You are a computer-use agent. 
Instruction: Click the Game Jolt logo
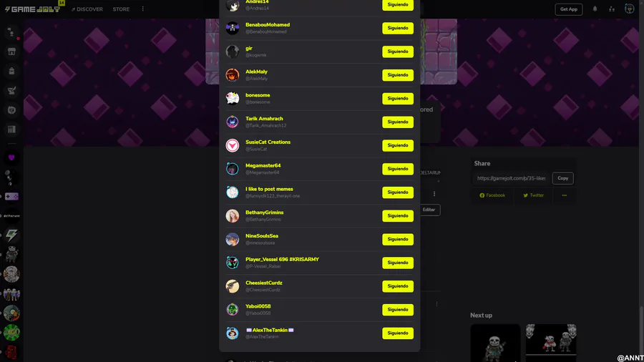coord(33,9)
